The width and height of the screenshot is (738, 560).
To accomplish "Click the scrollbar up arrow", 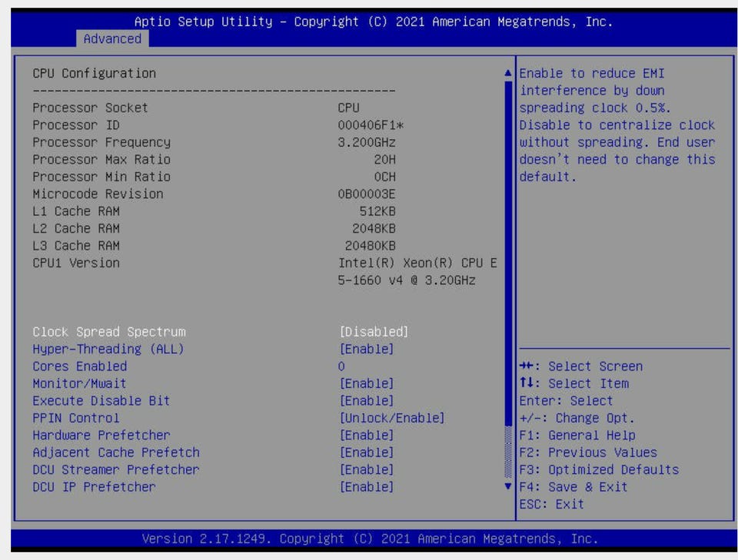I will [x=508, y=73].
